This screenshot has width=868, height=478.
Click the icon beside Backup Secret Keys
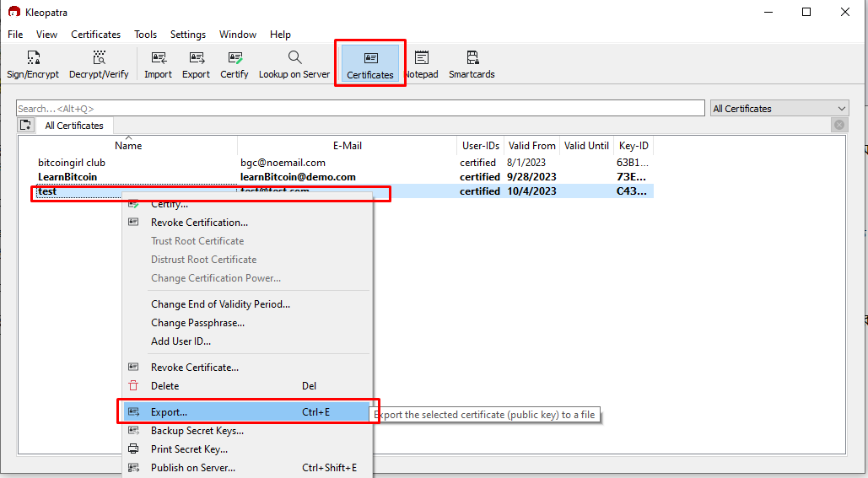[x=133, y=430]
